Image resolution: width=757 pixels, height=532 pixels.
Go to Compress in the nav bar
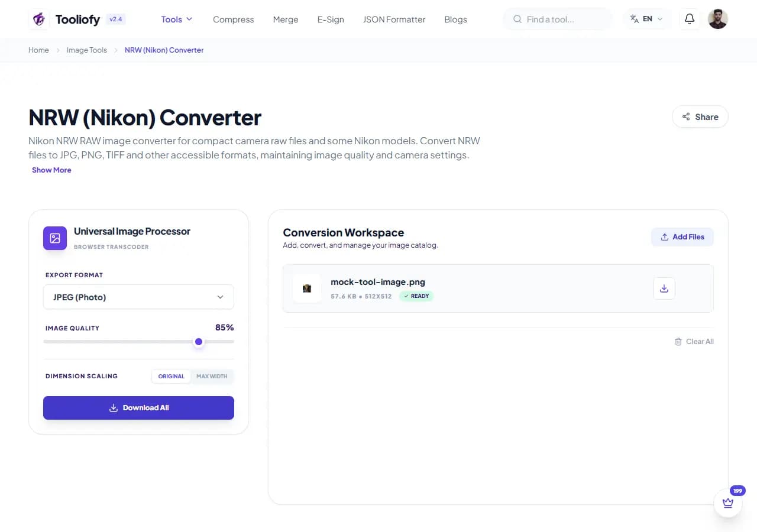pos(233,20)
